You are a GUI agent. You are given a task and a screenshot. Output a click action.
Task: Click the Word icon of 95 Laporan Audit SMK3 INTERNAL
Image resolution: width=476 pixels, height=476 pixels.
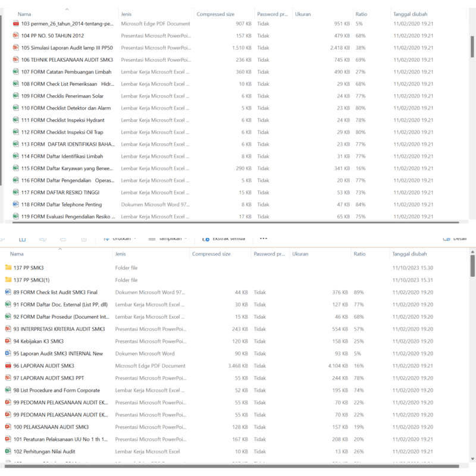[8, 353]
